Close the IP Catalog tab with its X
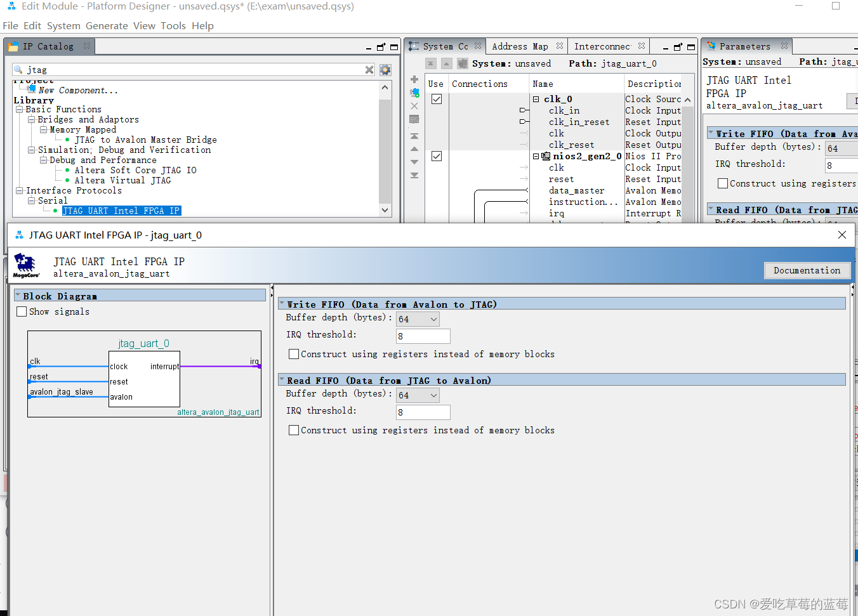 (x=87, y=46)
